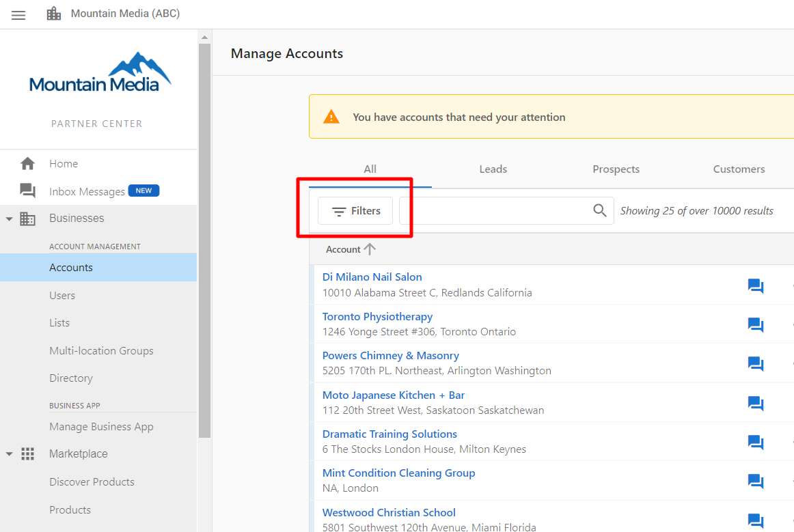Click the orange warning triangle icon

click(x=331, y=116)
